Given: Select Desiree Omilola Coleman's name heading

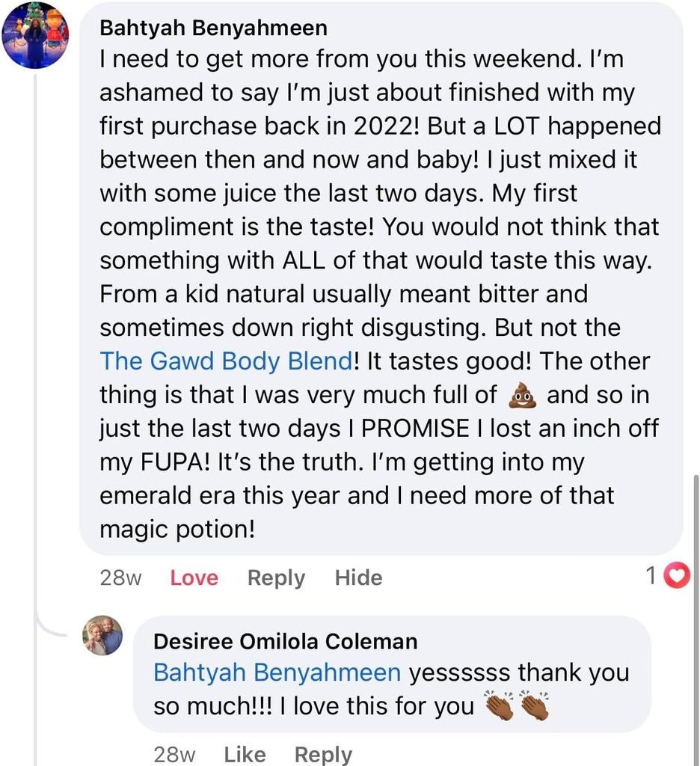Looking at the screenshot, I should click(285, 640).
